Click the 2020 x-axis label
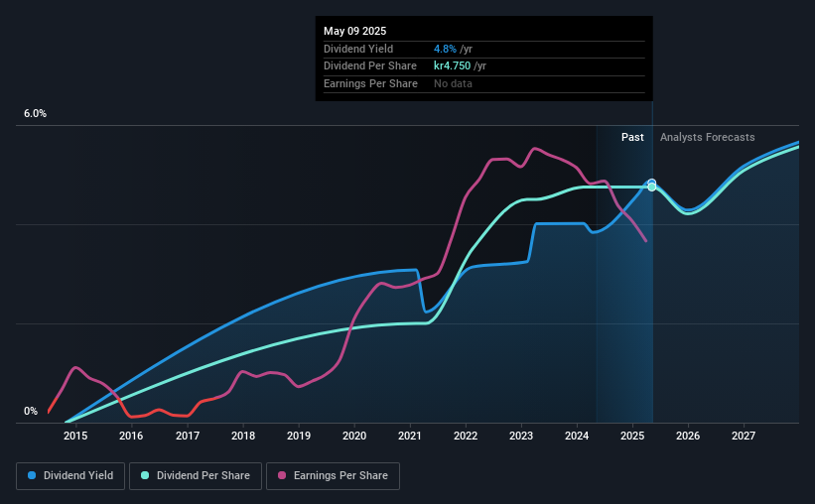 (354, 436)
